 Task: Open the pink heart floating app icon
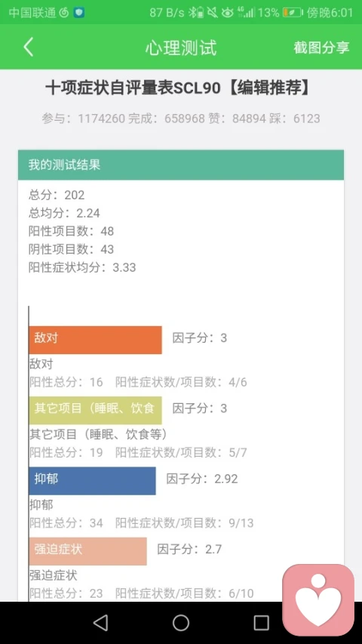point(318,599)
